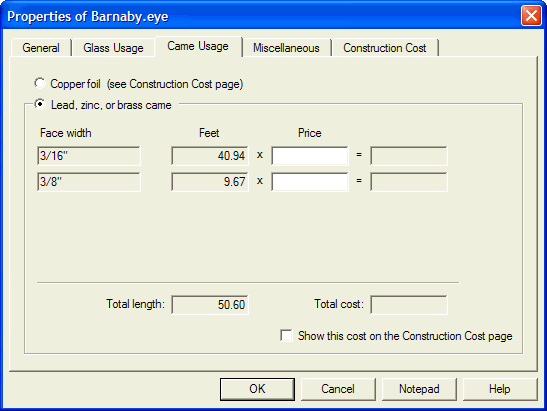Click the 3/16" face width box
Image resolution: width=547 pixels, height=411 pixels.
(89, 156)
